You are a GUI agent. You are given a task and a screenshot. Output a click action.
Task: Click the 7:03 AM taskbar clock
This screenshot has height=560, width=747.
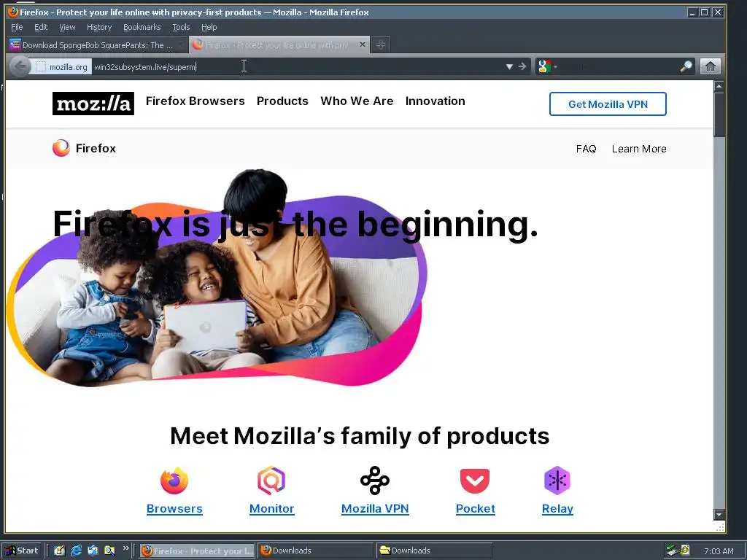click(x=719, y=551)
